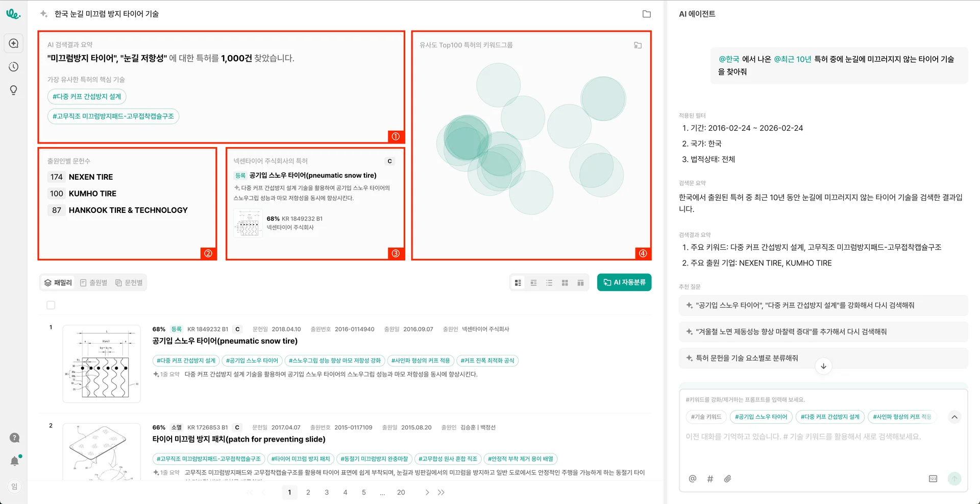
Task: Click the @최근 10년 mention in the chat message
Action: click(793, 59)
